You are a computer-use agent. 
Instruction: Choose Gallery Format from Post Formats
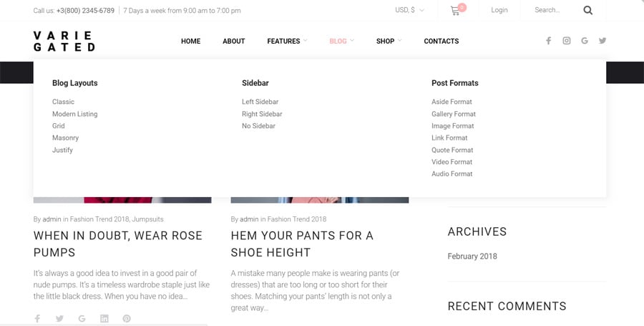[x=453, y=114]
